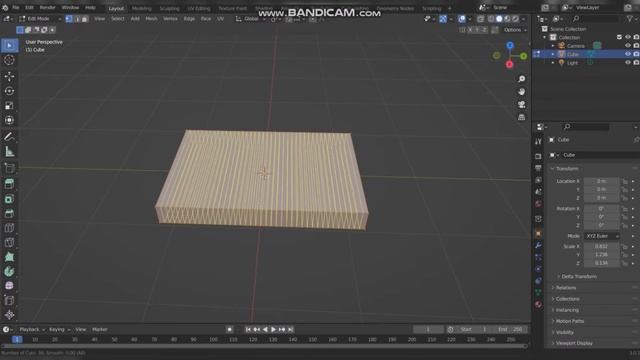
Task: Expand the Relations panel
Action: coord(566,288)
